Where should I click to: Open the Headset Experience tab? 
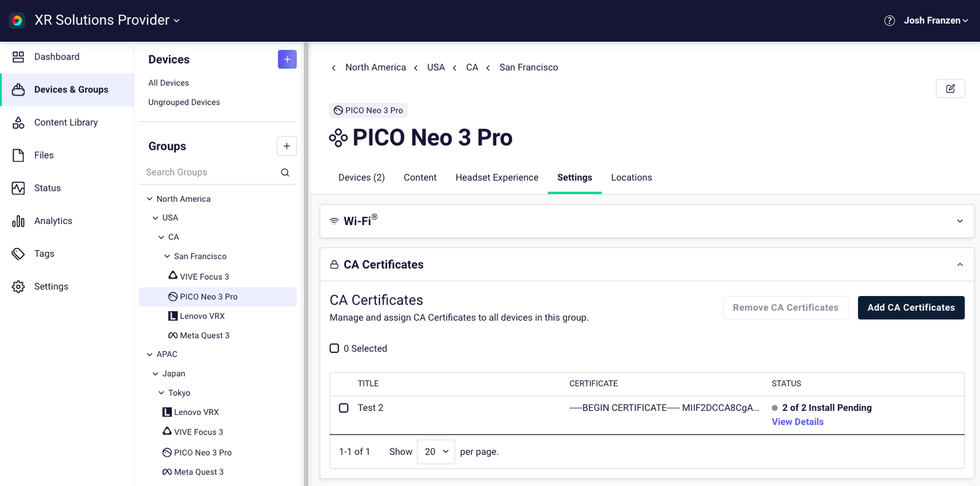(x=497, y=177)
